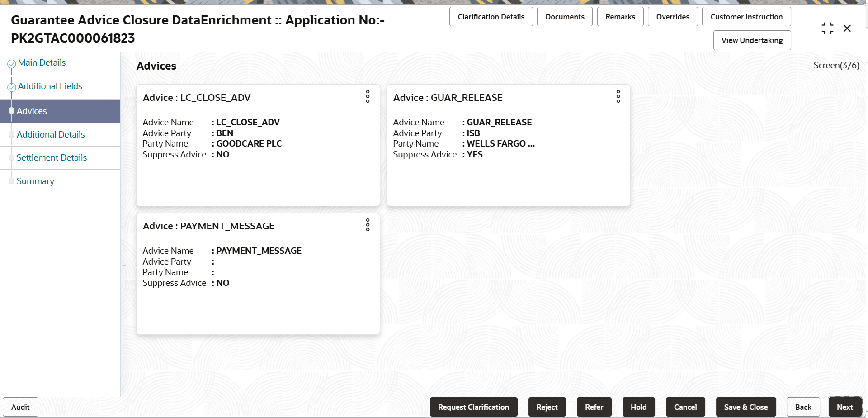Open Customer Instruction
The width and height of the screenshot is (868, 418).
(x=746, y=17)
